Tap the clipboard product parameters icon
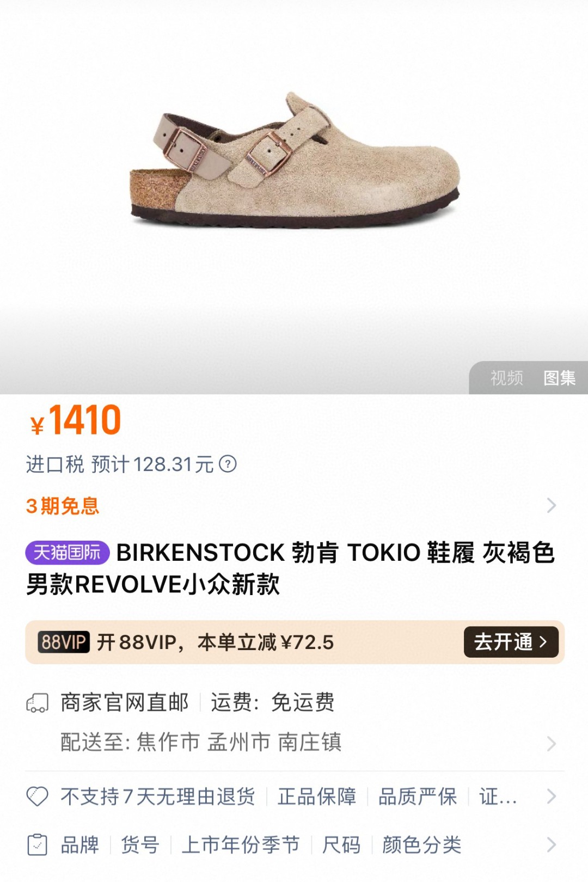Screen dimensions: 588x882 pos(38,845)
